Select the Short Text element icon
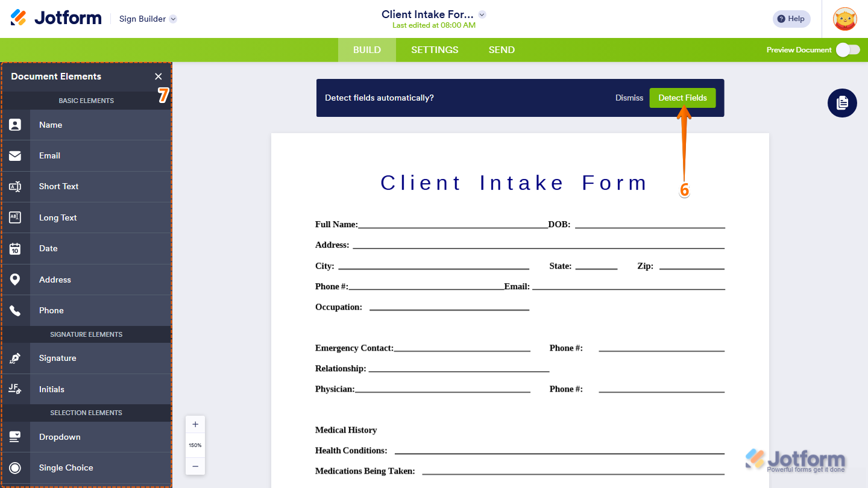The height and width of the screenshot is (488, 868). point(15,187)
